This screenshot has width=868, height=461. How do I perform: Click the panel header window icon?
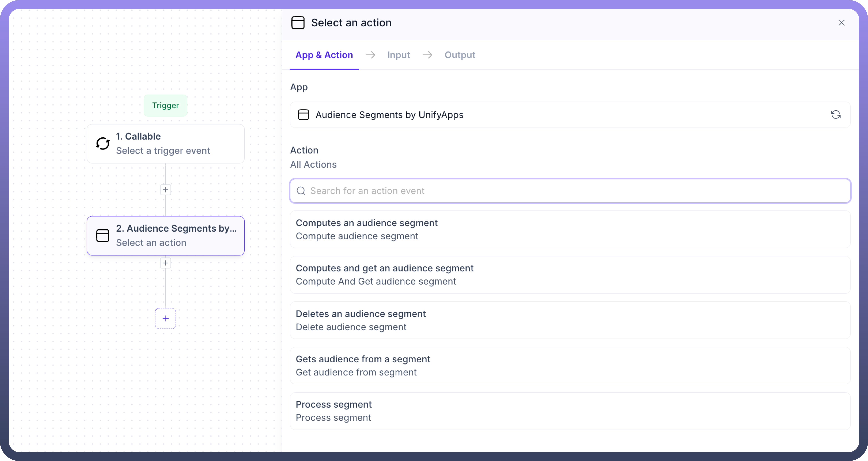(x=298, y=23)
